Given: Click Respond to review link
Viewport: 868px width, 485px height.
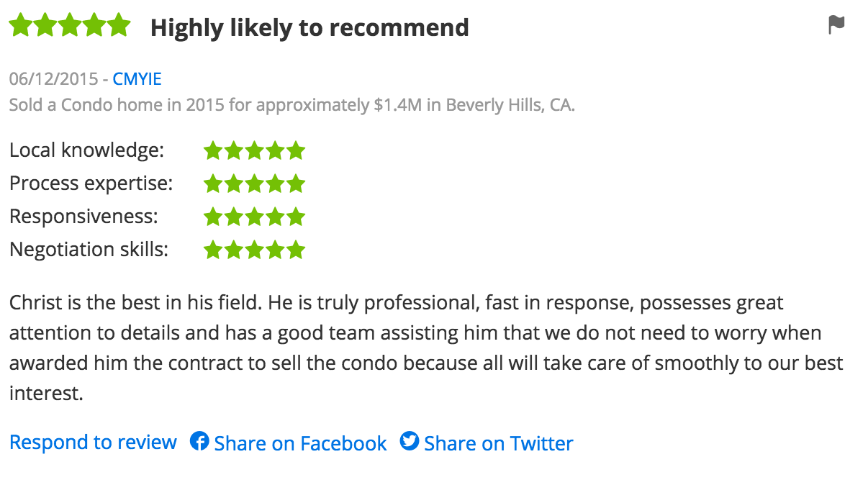Looking at the screenshot, I should point(93,442).
